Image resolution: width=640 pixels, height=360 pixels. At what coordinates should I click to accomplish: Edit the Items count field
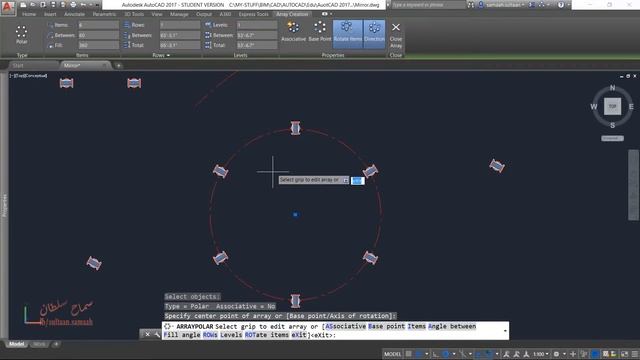click(x=98, y=25)
